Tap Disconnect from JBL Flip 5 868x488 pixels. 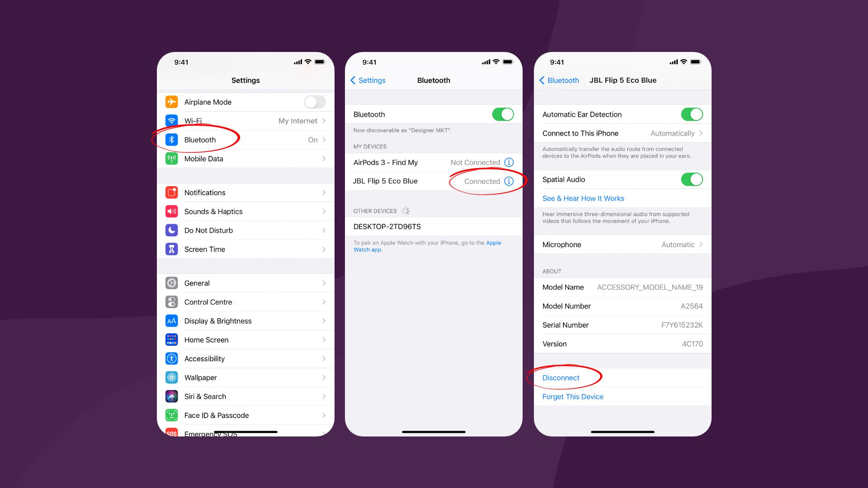(x=561, y=378)
